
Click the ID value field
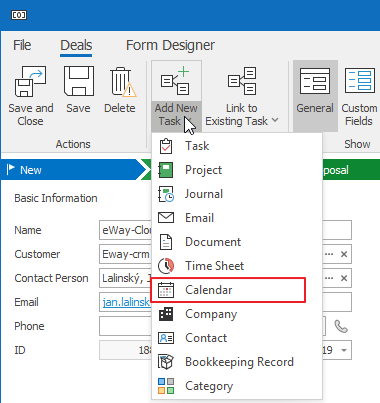point(125,350)
